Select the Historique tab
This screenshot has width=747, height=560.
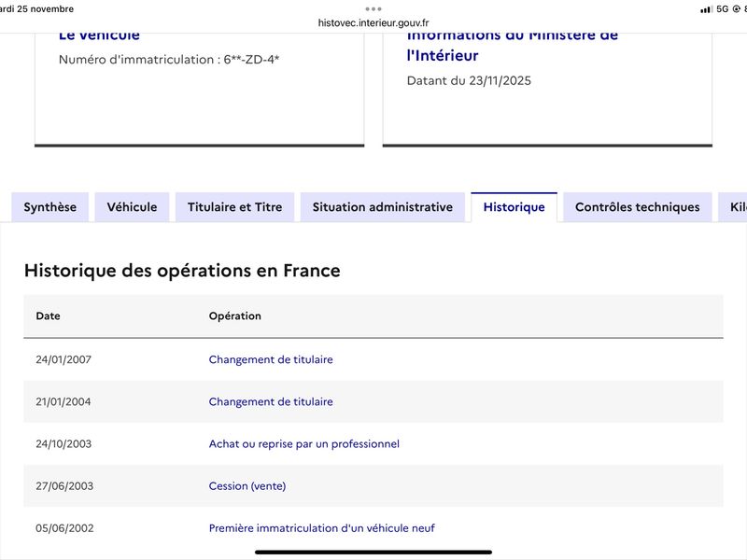click(x=514, y=207)
